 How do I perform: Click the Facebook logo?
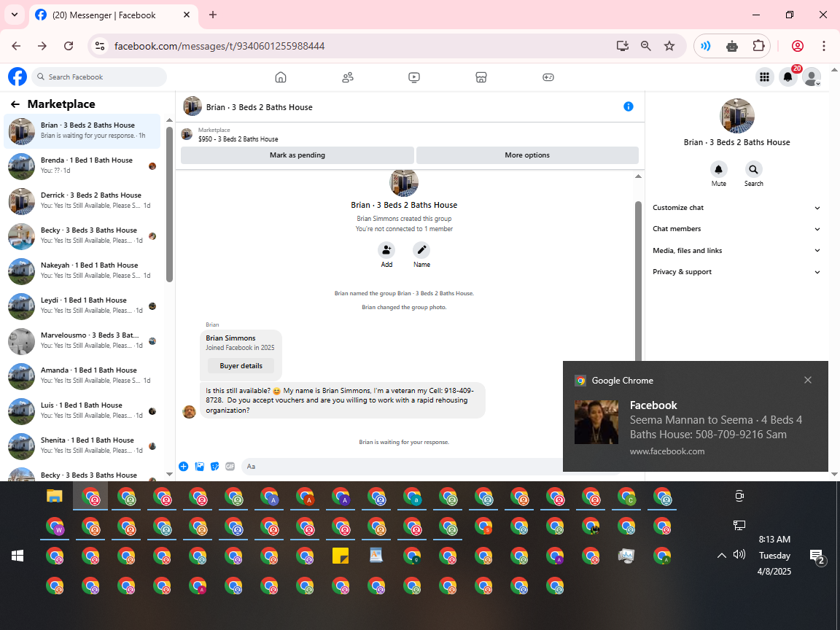[17, 77]
